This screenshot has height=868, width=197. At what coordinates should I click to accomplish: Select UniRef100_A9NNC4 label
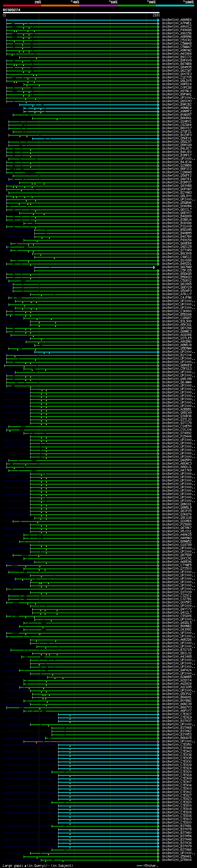(176, 108)
